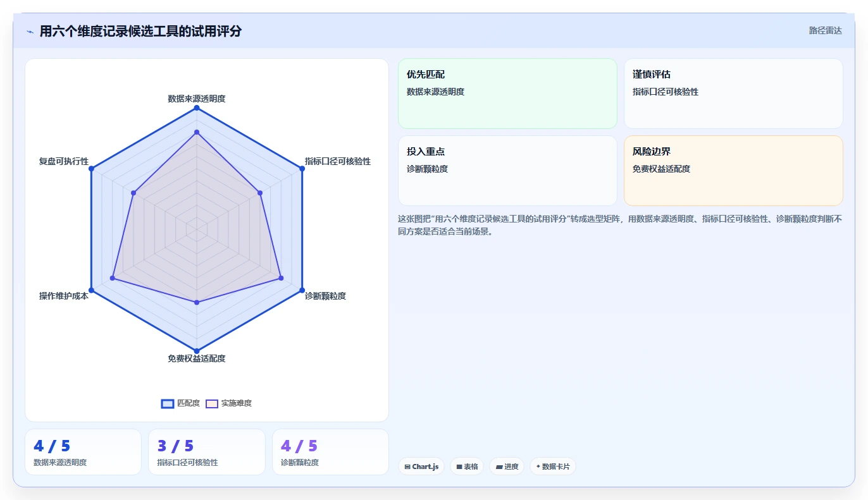Click the 4 / 5 数据来源透明度 stat card
868x500 pixels.
click(83, 452)
